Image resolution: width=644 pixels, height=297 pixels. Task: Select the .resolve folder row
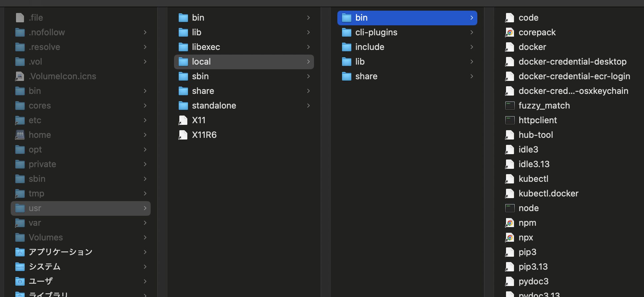pyautogui.click(x=81, y=47)
